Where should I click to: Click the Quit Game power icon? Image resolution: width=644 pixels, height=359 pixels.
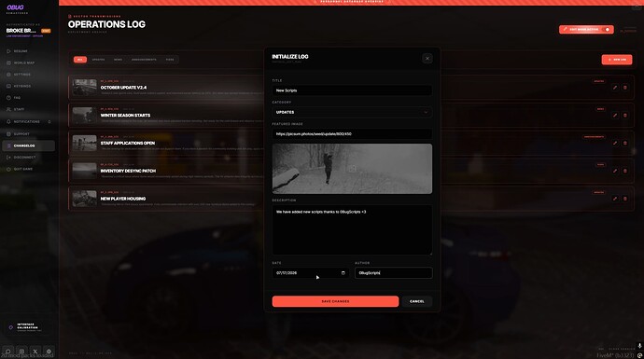coord(8,169)
